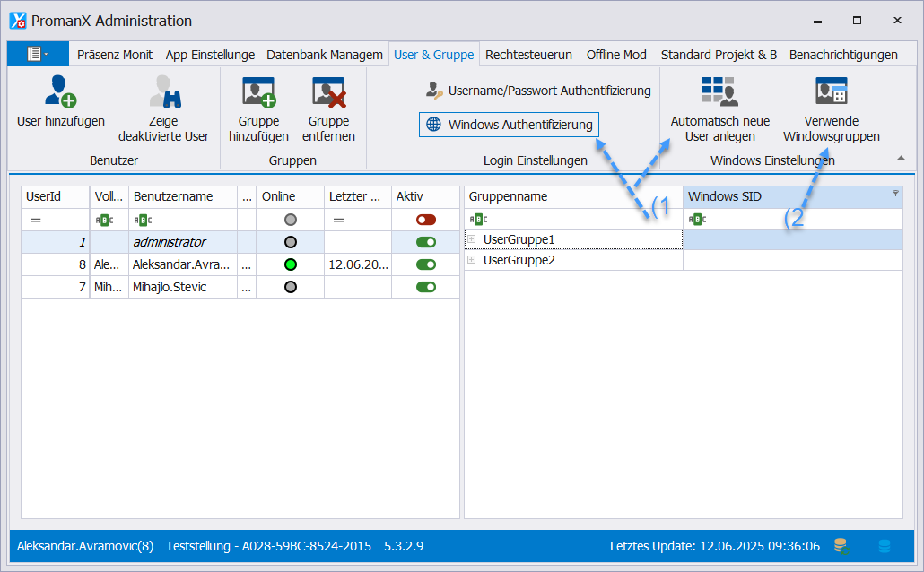Select the Aleksandar.Avra... username cell

tap(183, 264)
